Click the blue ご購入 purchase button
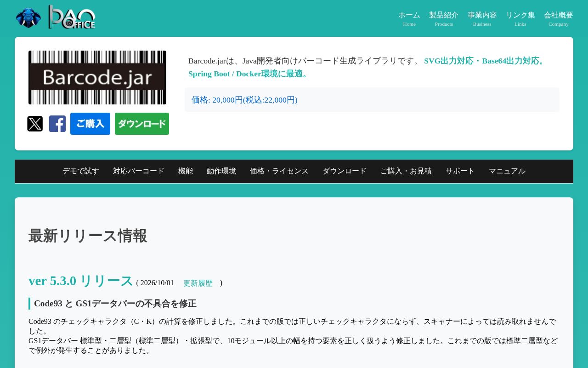Viewport: 588px width, 368px height. 90,124
